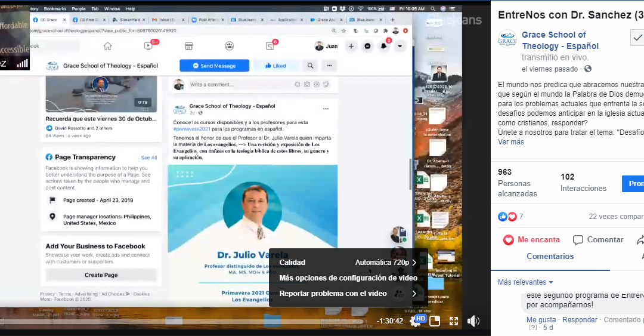644x336 pixels.
Task: Search the Grace School page via magnifier
Action: (311, 66)
